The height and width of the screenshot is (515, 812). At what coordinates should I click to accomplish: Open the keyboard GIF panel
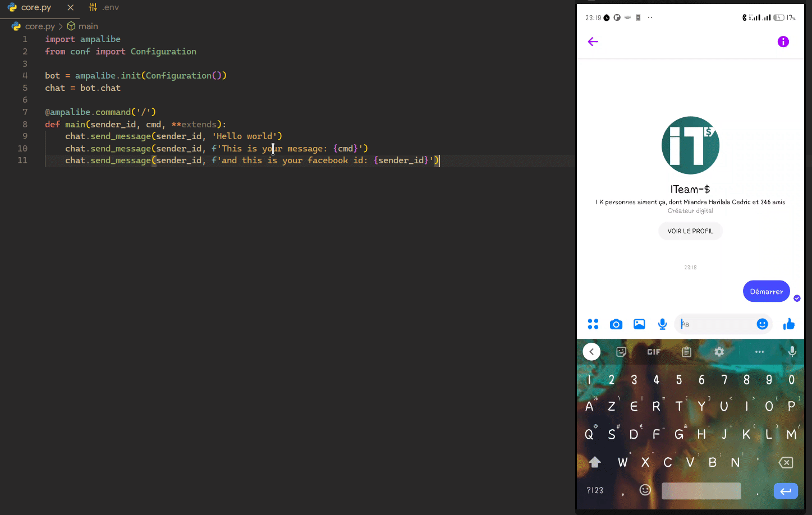654,352
